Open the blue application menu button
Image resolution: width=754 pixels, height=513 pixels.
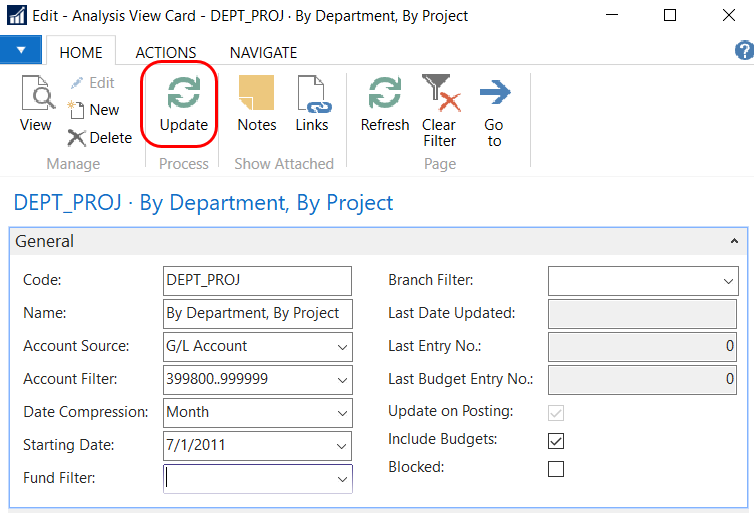[x=21, y=50]
